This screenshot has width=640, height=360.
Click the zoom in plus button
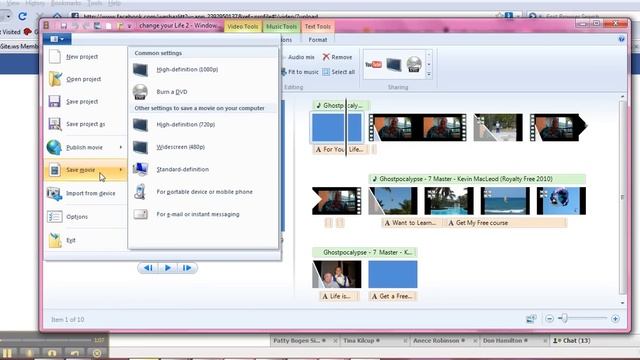click(615, 319)
